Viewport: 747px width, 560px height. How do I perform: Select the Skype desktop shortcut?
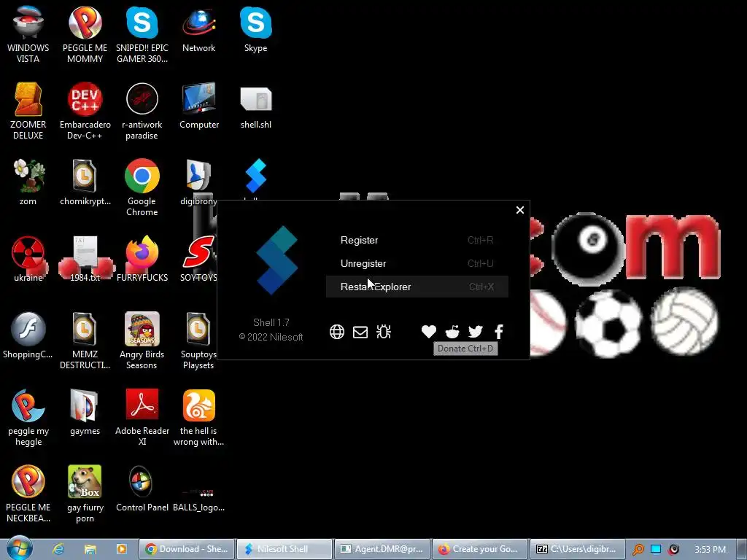coord(256,28)
